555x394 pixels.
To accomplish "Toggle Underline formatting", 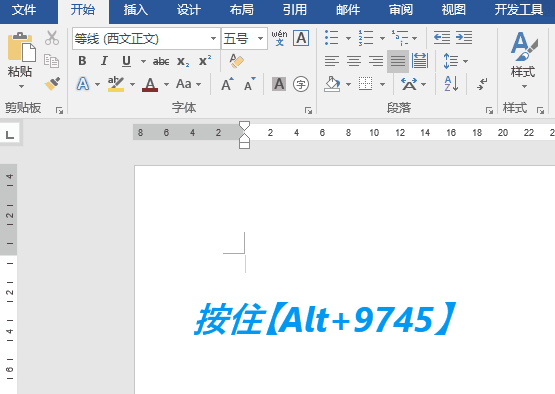I will (x=126, y=61).
